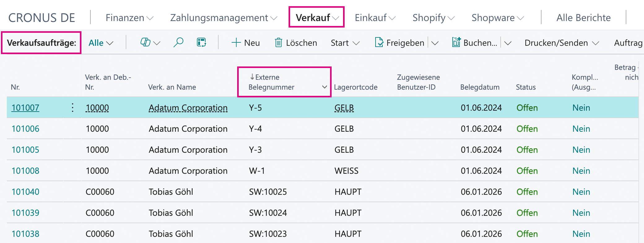Screen dimensions: 644x243
Task: Expand the Drucken/Senden menu
Action: pyautogui.click(x=562, y=43)
